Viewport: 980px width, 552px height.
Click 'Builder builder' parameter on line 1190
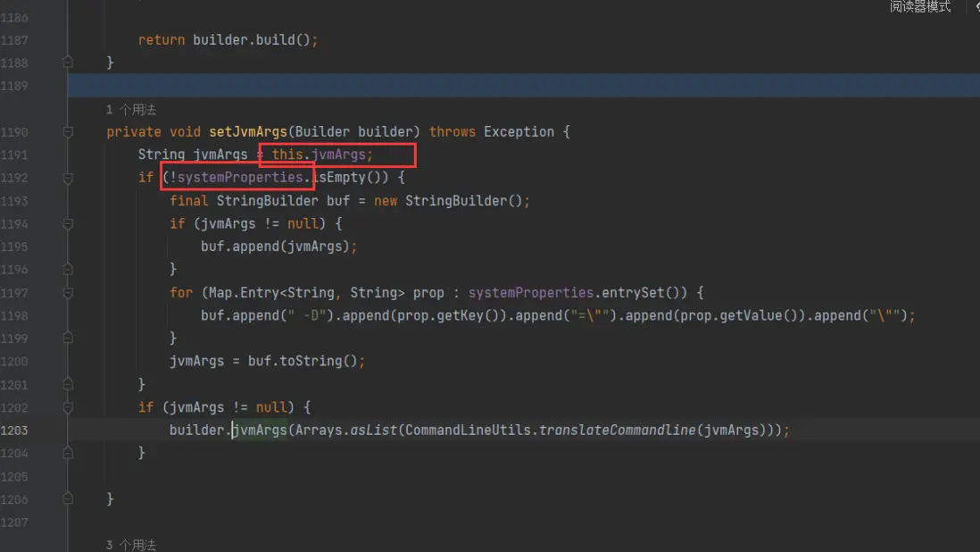point(353,132)
